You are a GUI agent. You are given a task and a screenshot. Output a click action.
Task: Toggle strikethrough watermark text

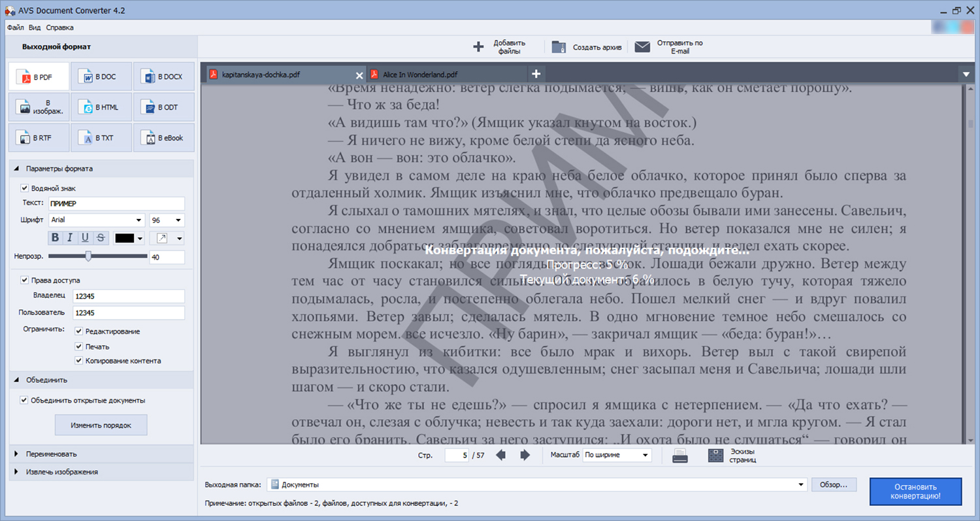click(100, 237)
